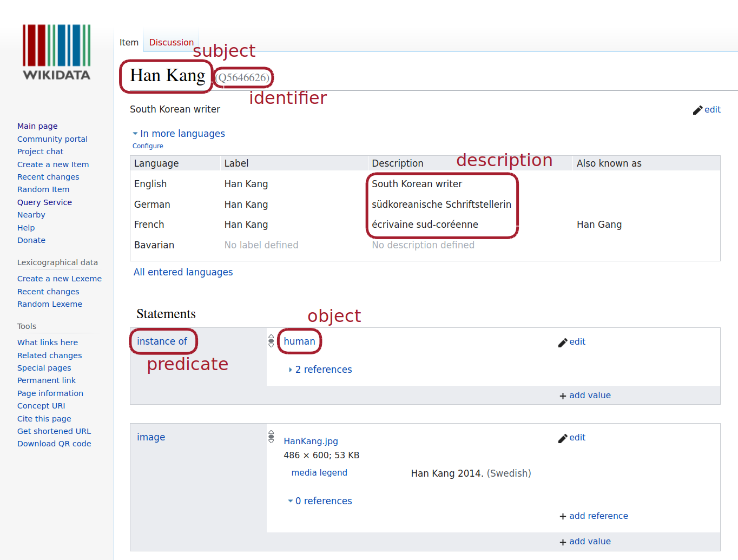Select the Item tab

(129, 42)
